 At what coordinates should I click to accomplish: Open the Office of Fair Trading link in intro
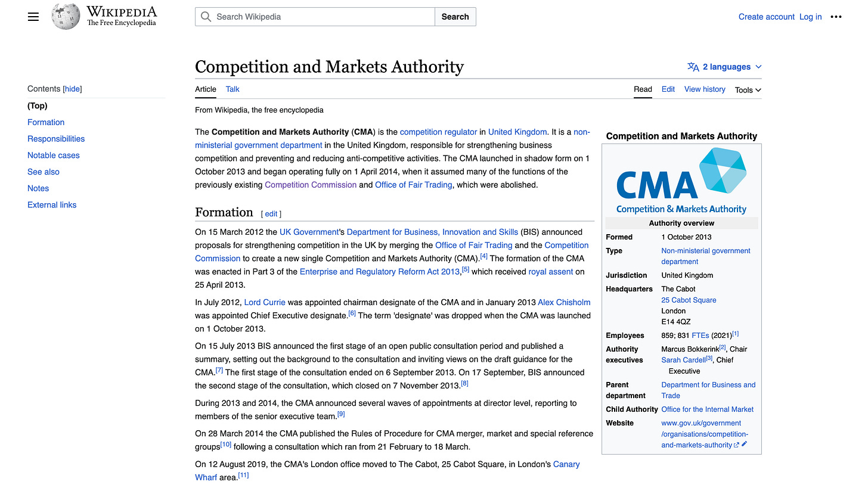coord(413,185)
